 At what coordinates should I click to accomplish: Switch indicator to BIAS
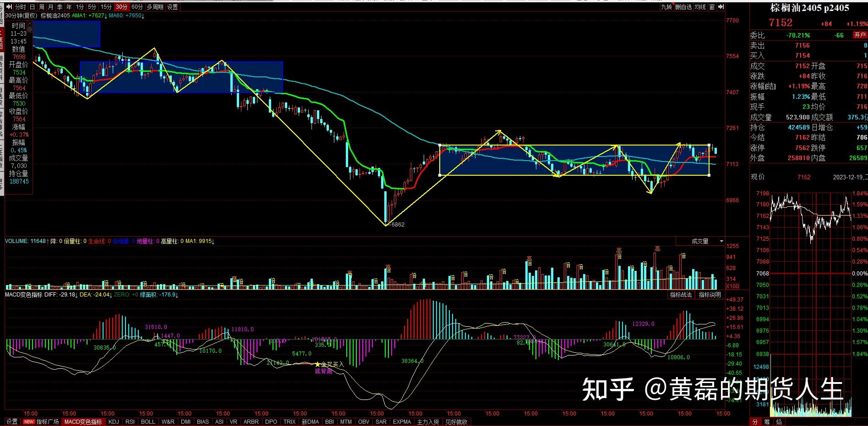tap(202, 422)
